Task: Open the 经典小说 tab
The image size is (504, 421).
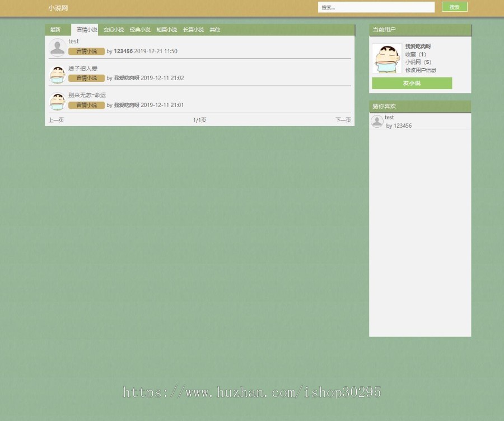Action: [x=140, y=30]
